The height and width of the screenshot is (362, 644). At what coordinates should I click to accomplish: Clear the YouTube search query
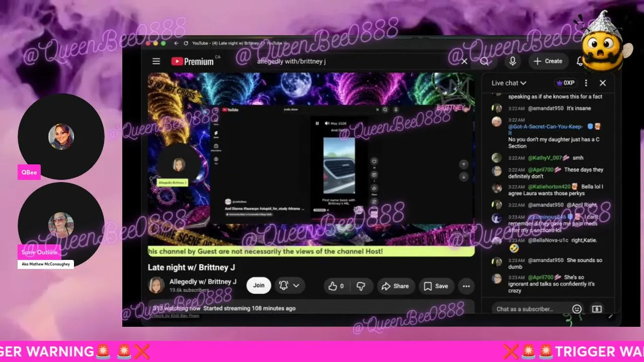(464, 61)
